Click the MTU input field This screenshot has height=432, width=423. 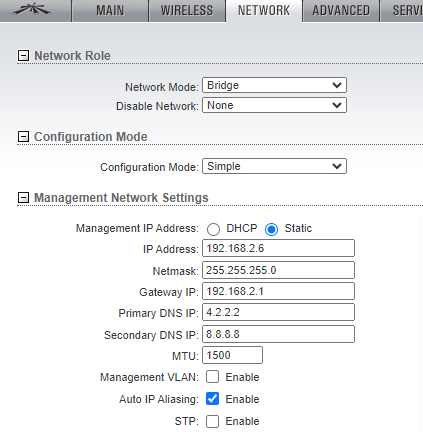pyautogui.click(x=232, y=355)
